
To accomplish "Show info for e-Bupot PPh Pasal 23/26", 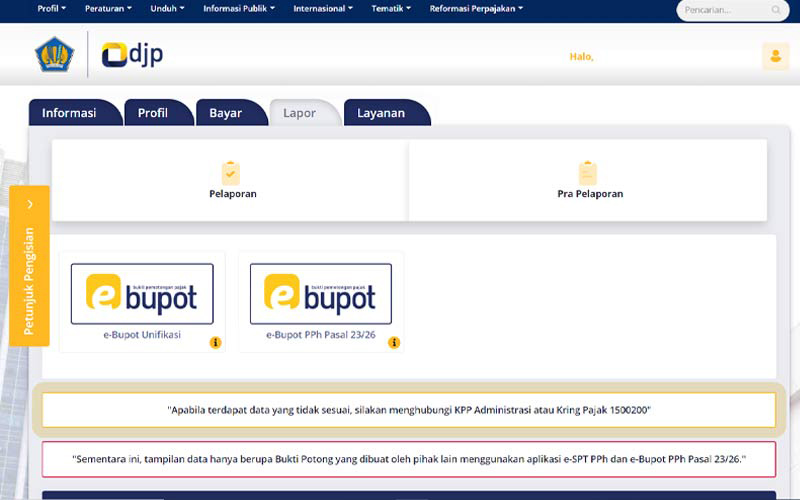I will [x=394, y=342].
